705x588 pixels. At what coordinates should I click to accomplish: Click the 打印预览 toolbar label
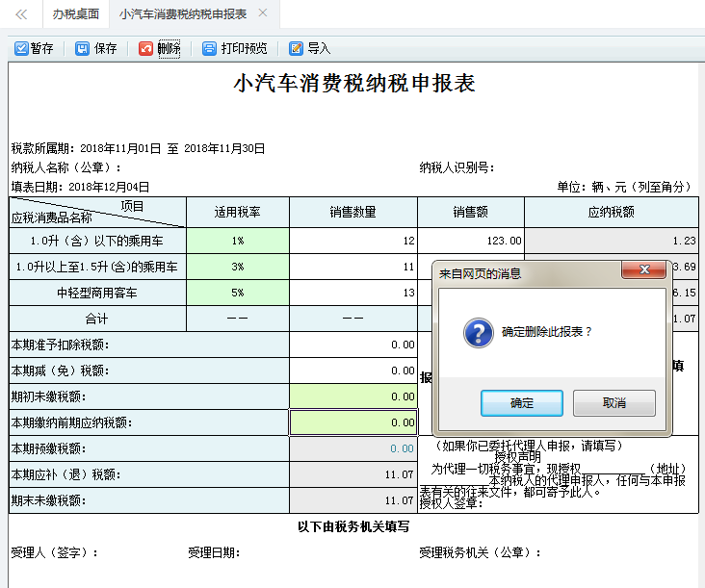[244, 48]
